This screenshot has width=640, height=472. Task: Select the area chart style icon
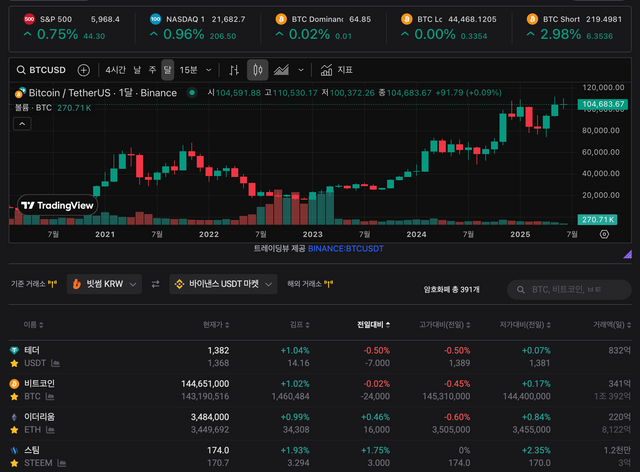[281, 70]
